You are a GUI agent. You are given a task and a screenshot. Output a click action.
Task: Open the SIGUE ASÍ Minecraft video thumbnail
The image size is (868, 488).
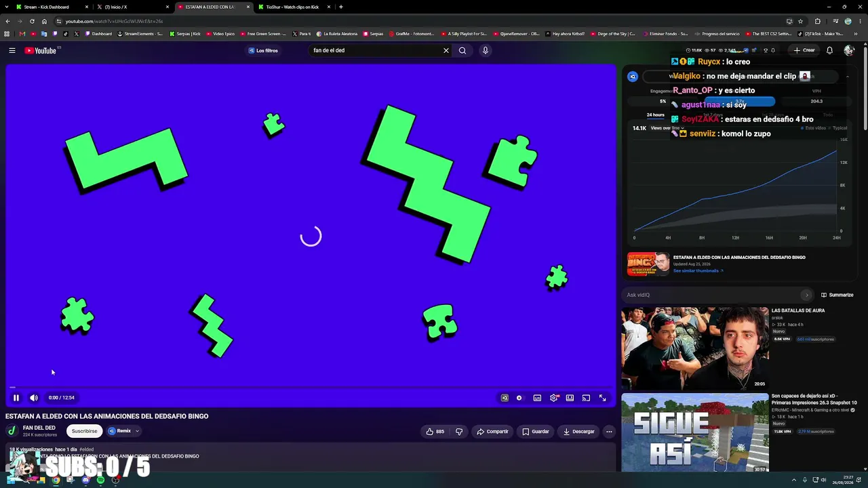[695, 433]
